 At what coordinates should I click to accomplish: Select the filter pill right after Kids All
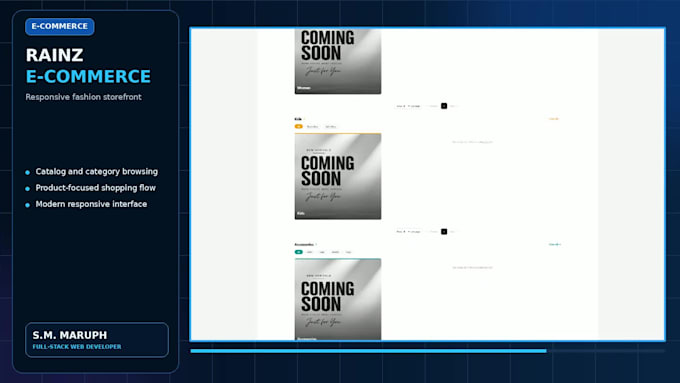point(312,127)
